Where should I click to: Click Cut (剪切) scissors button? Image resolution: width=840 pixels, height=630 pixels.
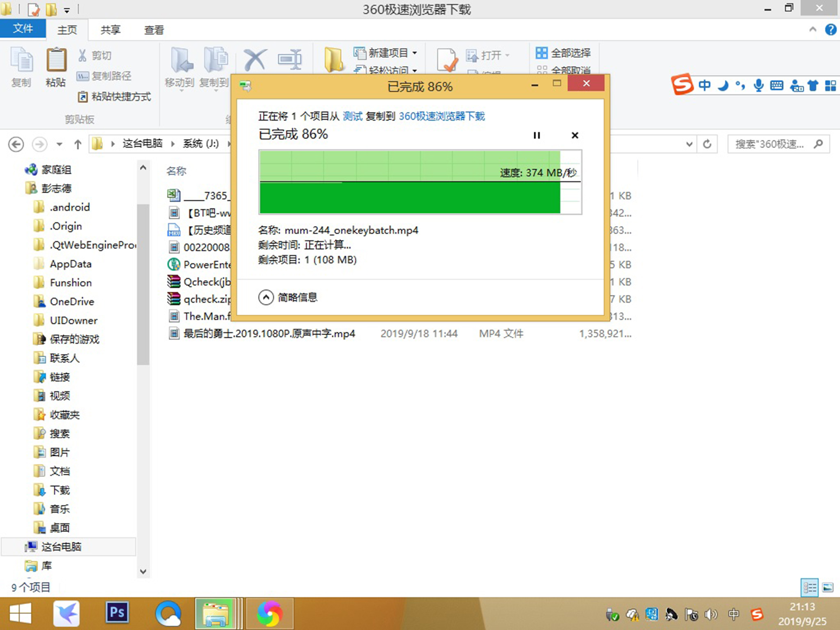pos(94,56)
